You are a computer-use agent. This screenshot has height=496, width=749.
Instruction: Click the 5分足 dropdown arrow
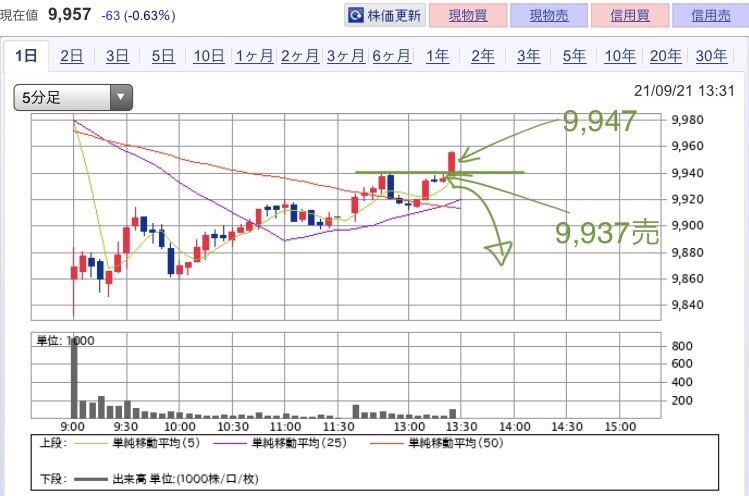pos(121,97)
